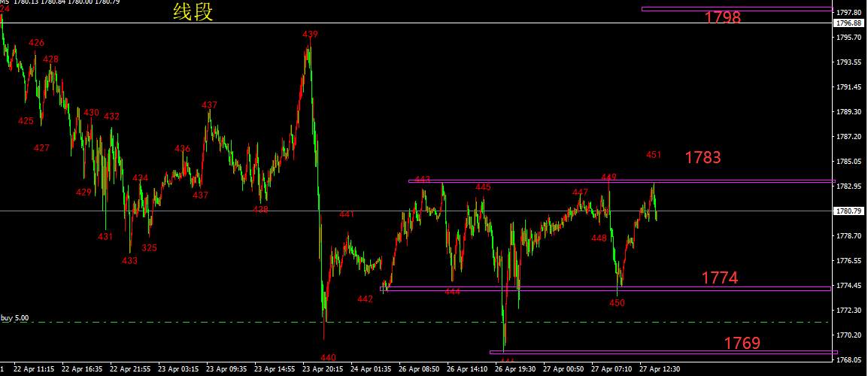The image size is (868, 376).
Task: Select segment label 426
Action: coord(37,43)
